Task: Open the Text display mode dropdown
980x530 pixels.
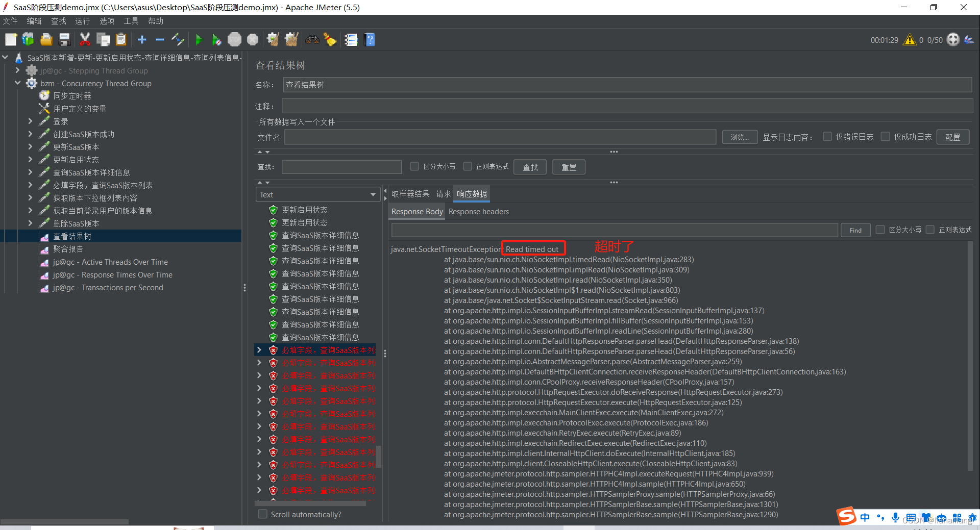Action: [317, 194]
